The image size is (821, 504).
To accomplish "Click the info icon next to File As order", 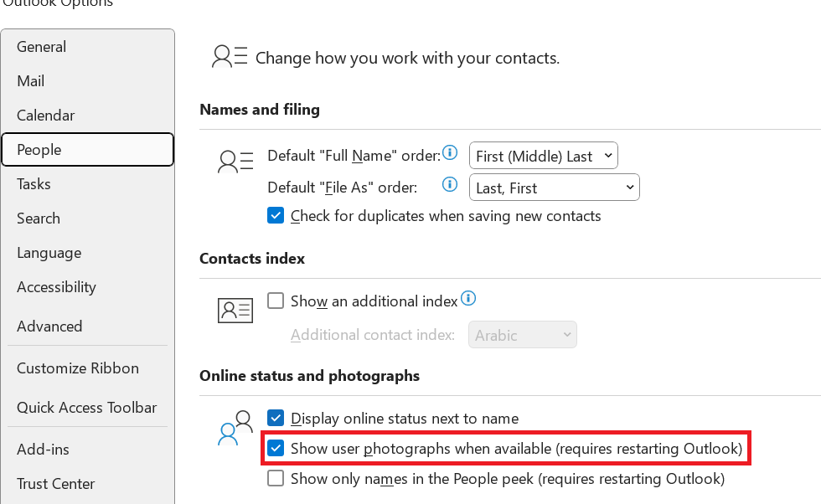I will click(450, 185).
